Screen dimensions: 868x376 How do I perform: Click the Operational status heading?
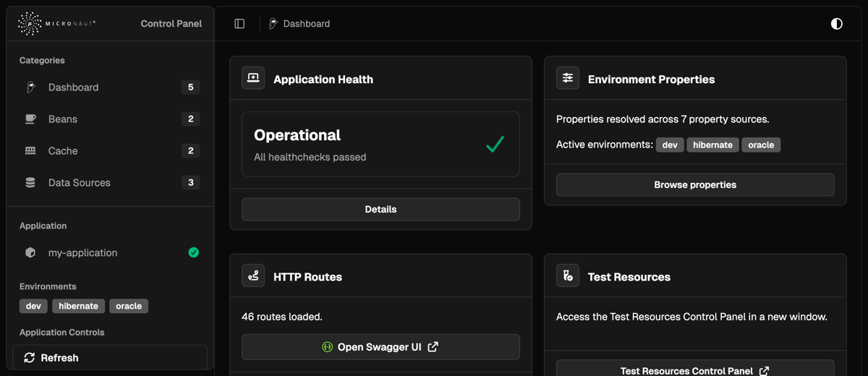[x=297, y=135]
